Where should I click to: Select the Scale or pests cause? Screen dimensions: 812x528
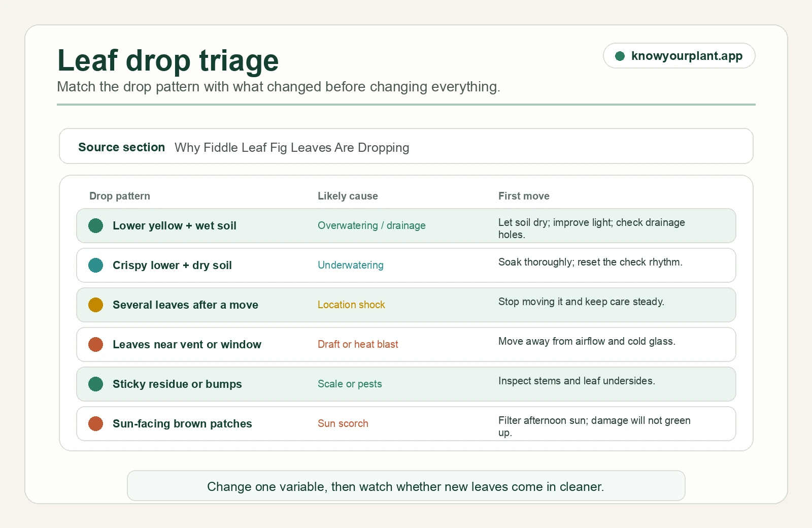pyautogui.click(x=350, y=384)
